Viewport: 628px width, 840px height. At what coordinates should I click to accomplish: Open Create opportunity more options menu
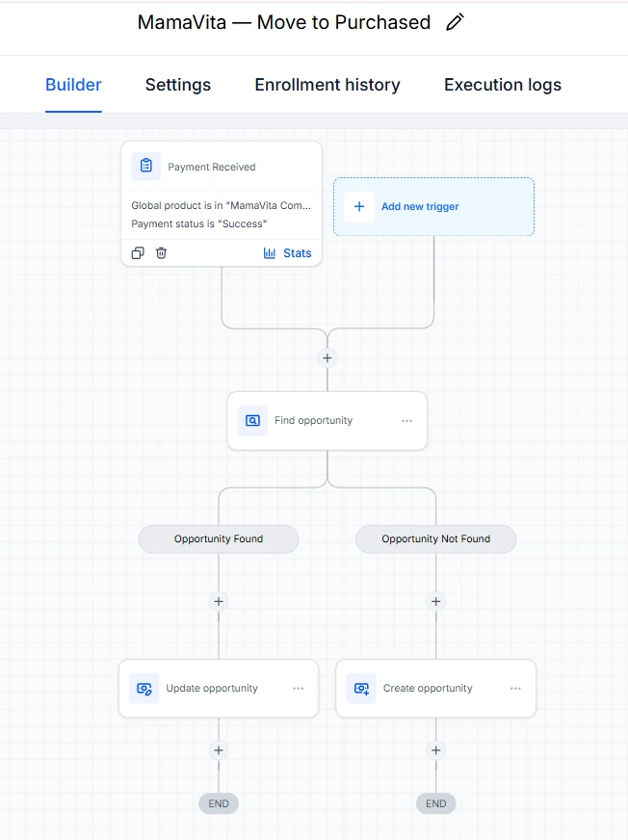[515, 689]
